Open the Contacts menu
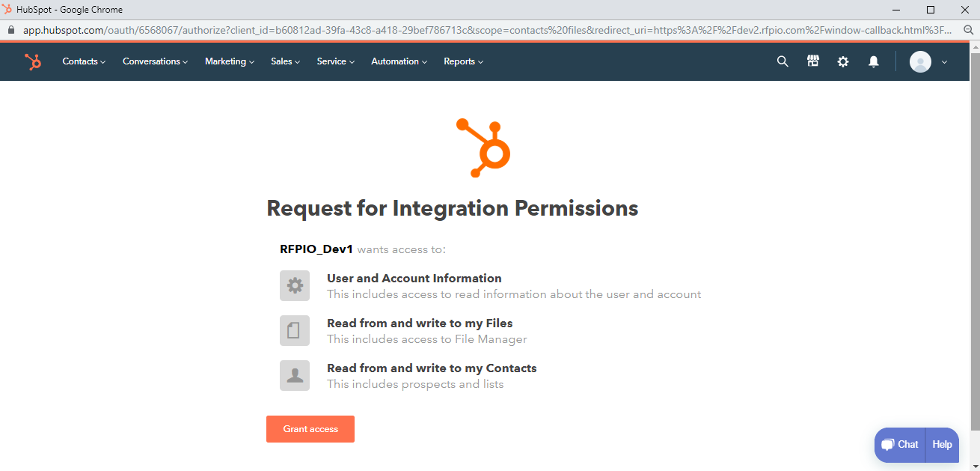 84,61
